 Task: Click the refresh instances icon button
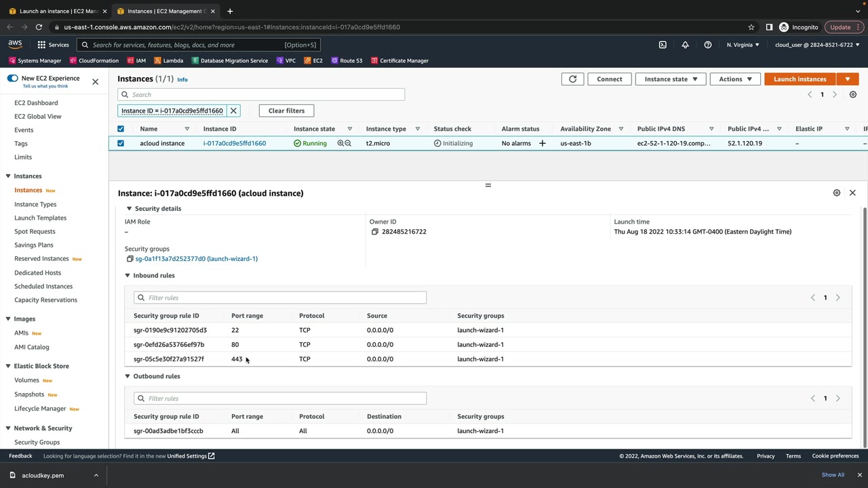572,79
